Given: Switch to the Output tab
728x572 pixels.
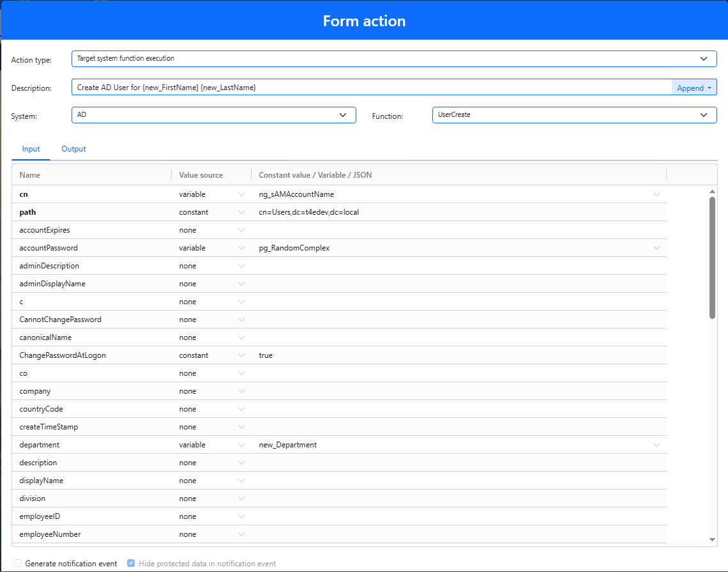Looking at the screenshot, I should (73, 149).
